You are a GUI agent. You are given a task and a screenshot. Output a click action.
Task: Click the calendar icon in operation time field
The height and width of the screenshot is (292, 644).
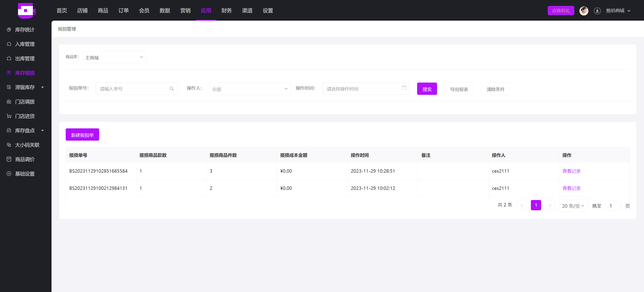pos(404,88)
